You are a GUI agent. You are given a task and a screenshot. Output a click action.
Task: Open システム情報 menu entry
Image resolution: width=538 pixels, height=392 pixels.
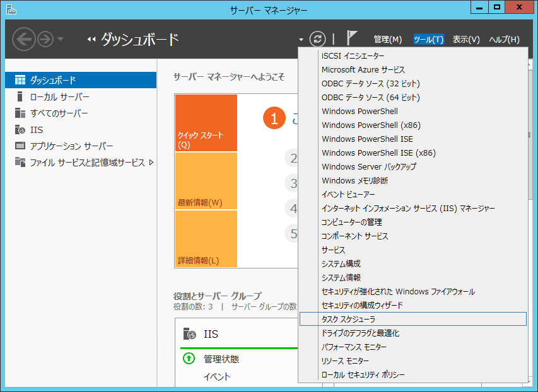click(413, 277)
